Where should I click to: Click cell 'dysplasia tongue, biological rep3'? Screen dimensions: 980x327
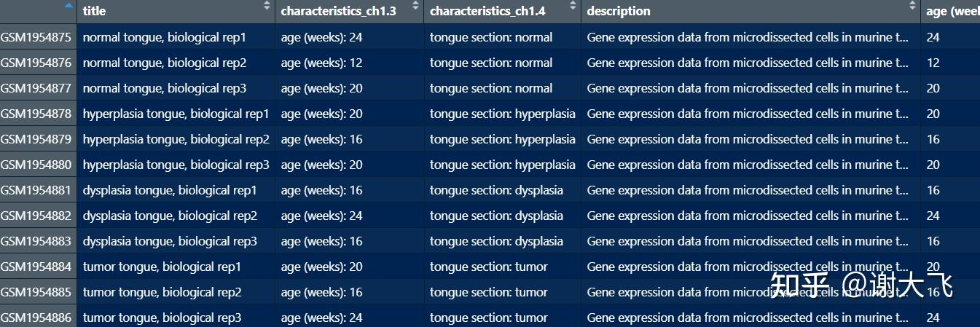[170, 241]
